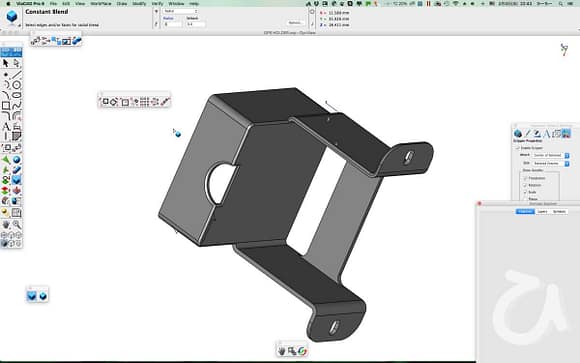
Task: Toggle the Scale handle checkbox
Action: click(525, 192)
